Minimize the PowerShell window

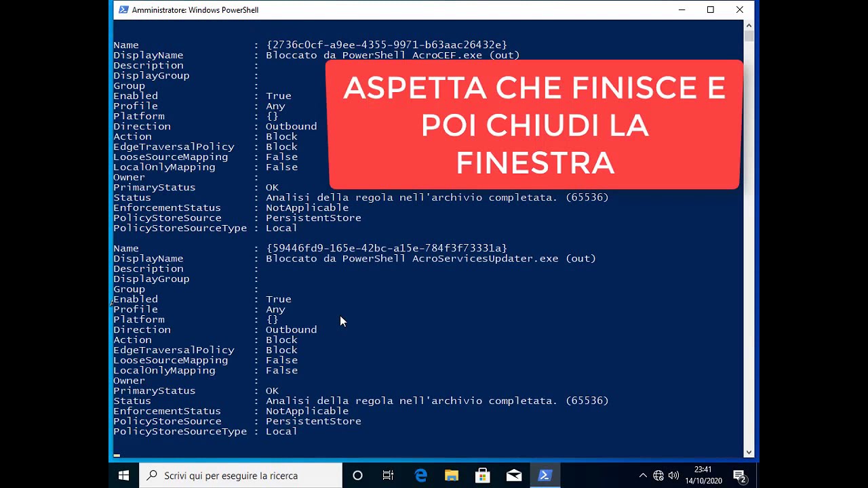click(x=682, y=9)
